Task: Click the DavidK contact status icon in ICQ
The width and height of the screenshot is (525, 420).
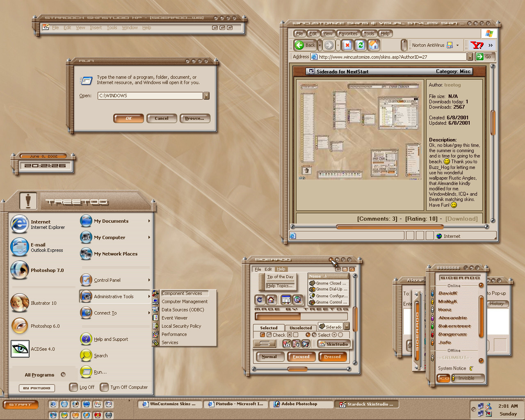Action: coord(432,293)
